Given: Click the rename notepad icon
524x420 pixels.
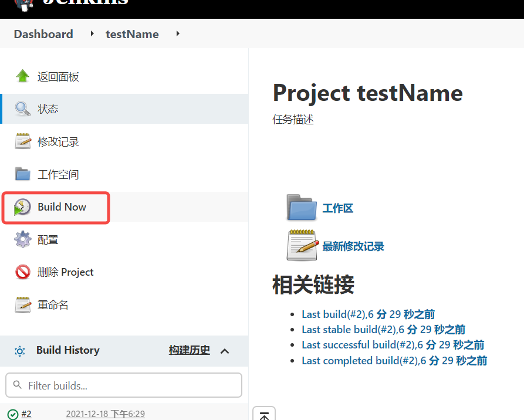Looking at the screenshot, I should (23, 305).
